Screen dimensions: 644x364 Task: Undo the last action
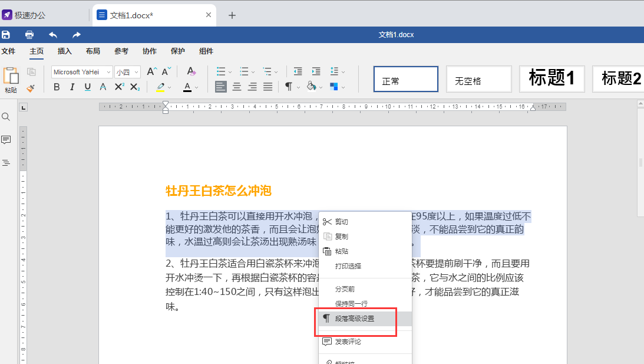point(53,35)
